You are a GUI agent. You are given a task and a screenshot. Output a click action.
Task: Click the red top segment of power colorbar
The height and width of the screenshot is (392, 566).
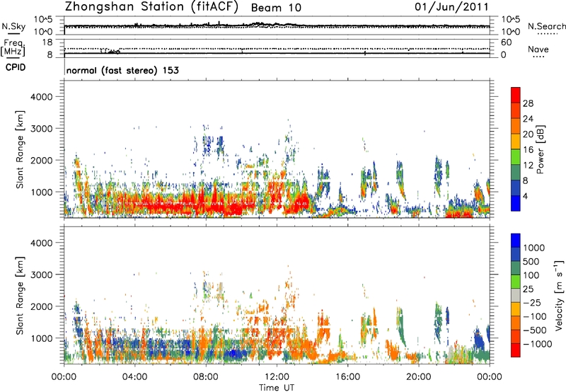(516, 95)
